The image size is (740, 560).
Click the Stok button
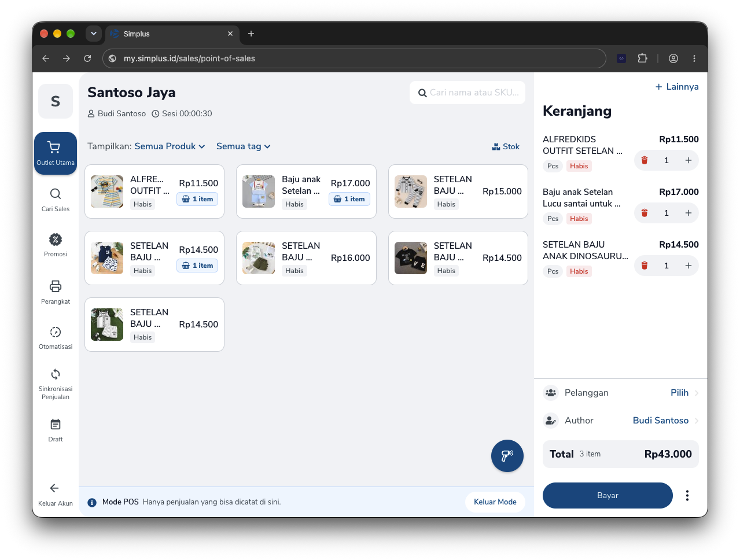coord(506,146)
